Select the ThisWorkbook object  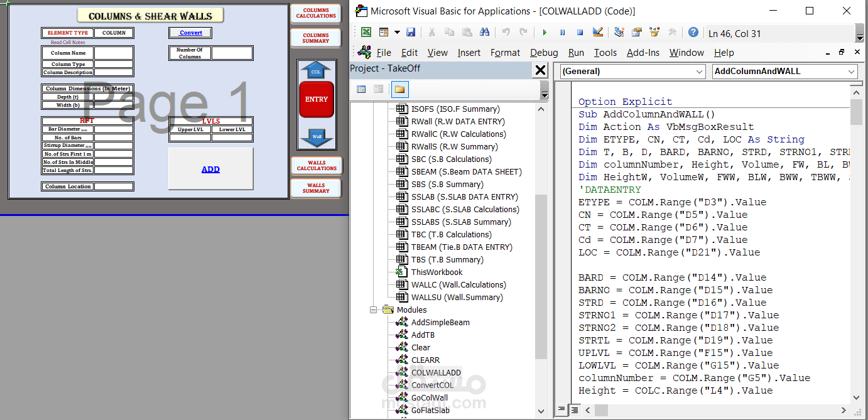[437, 272]
